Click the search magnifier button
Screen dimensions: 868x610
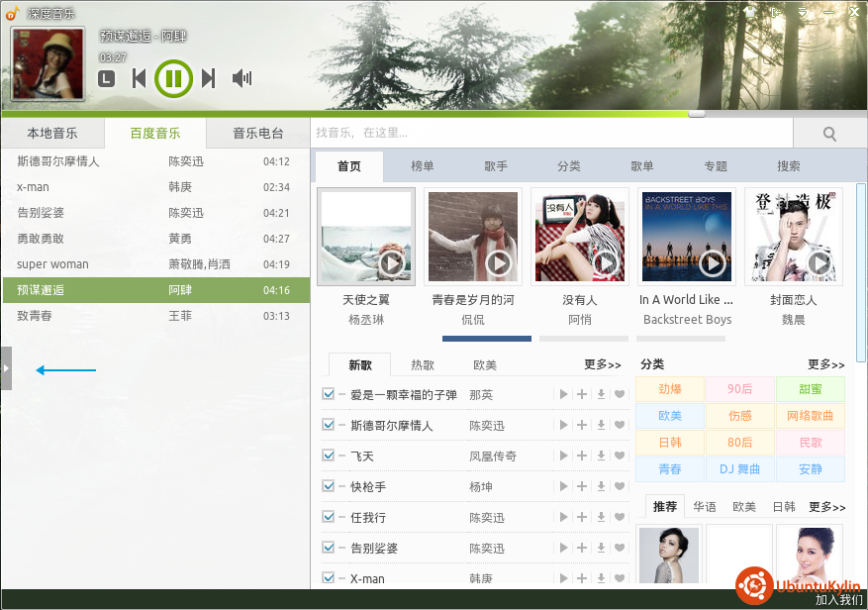coord(829,134)
